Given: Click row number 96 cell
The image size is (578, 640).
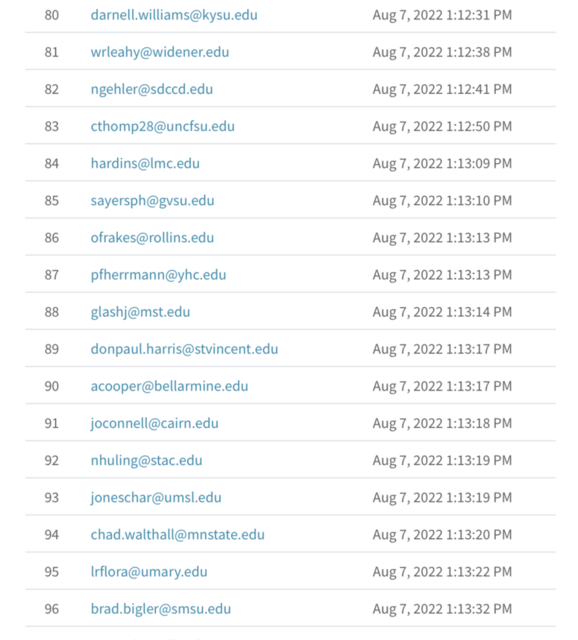Looking at the screenshot, I should click(x=52, y=609).
